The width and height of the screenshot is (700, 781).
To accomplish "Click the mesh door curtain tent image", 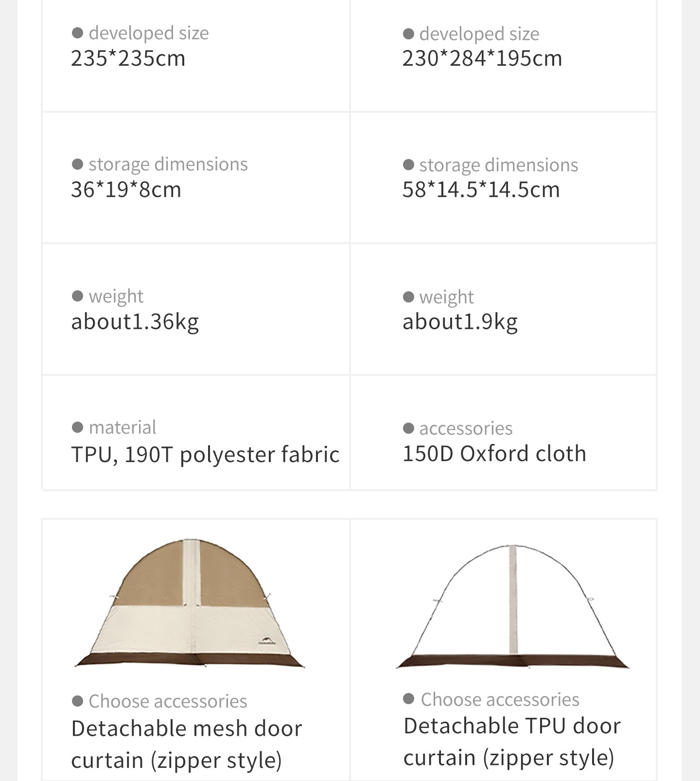I will coord(190,603).
